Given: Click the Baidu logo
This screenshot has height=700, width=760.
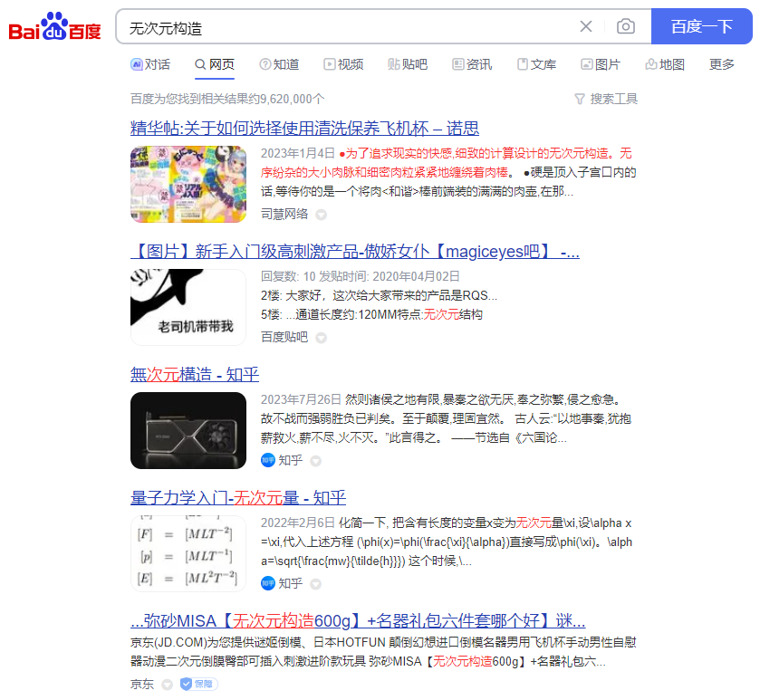Looking at the screenshot, I should [x=53, y=27].
